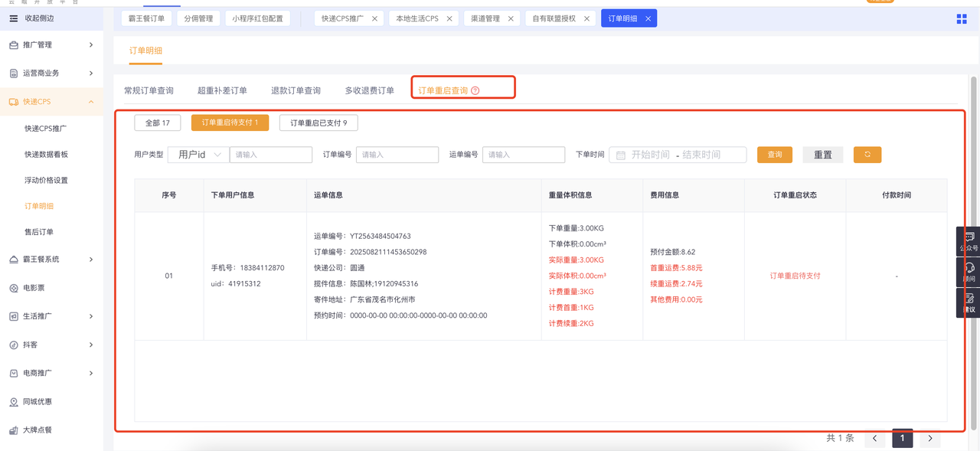Expand the 电商推广 menu chevron
This screenshot has width=980, height=451.
coord(91,374)
